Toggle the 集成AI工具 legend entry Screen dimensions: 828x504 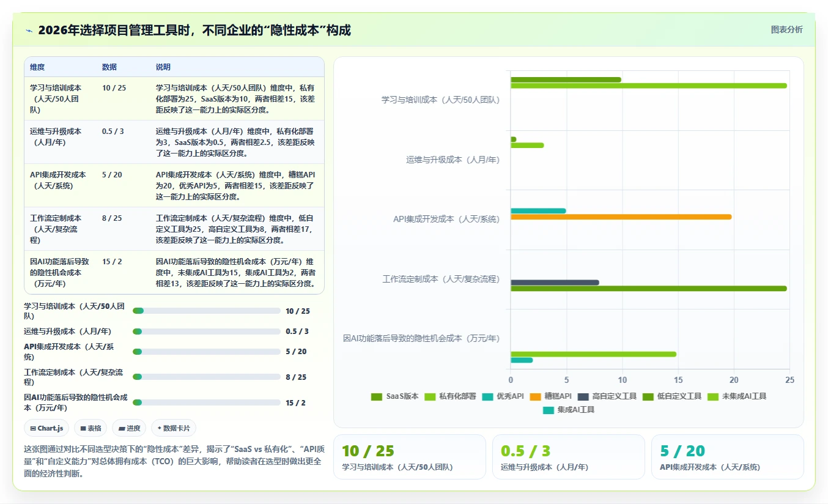(569, 410)
